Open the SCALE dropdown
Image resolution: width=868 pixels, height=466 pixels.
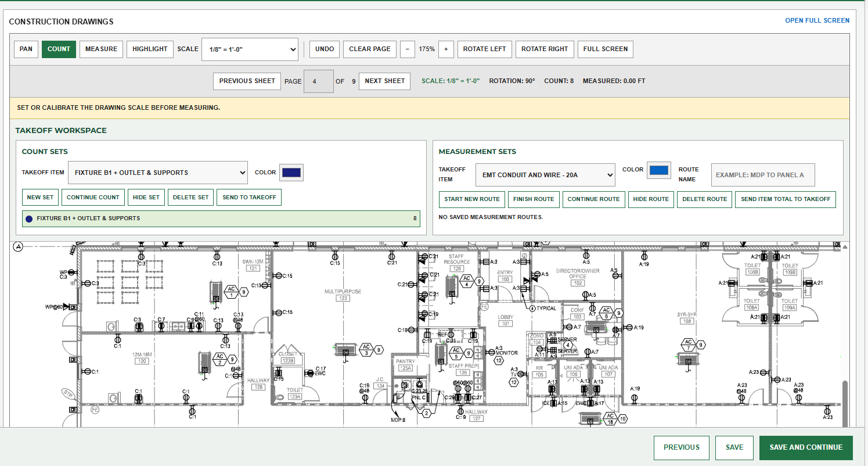point(250,49)
